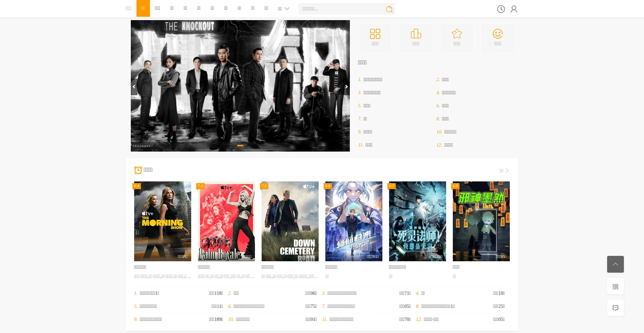Screen dimensions: 644x333
Task: Open 'more' chevron link in updates section
Action: [504, 171]
